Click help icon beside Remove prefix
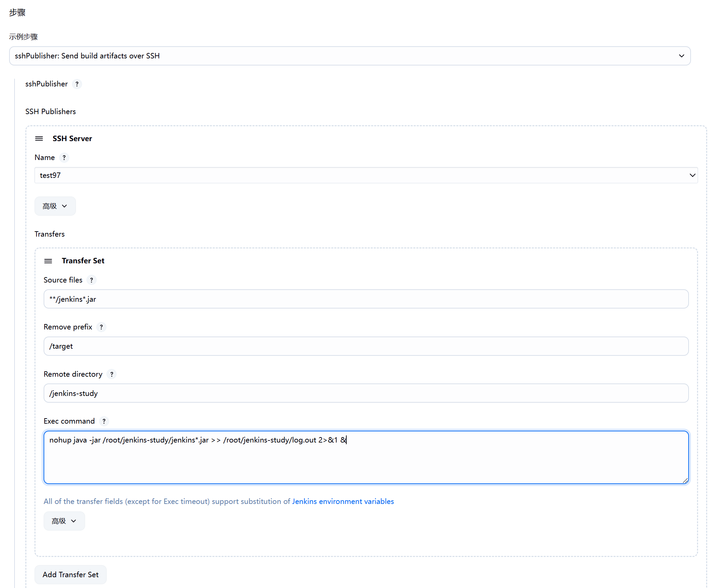The height and width of the screenshot is (588, 719). [101, 327]
